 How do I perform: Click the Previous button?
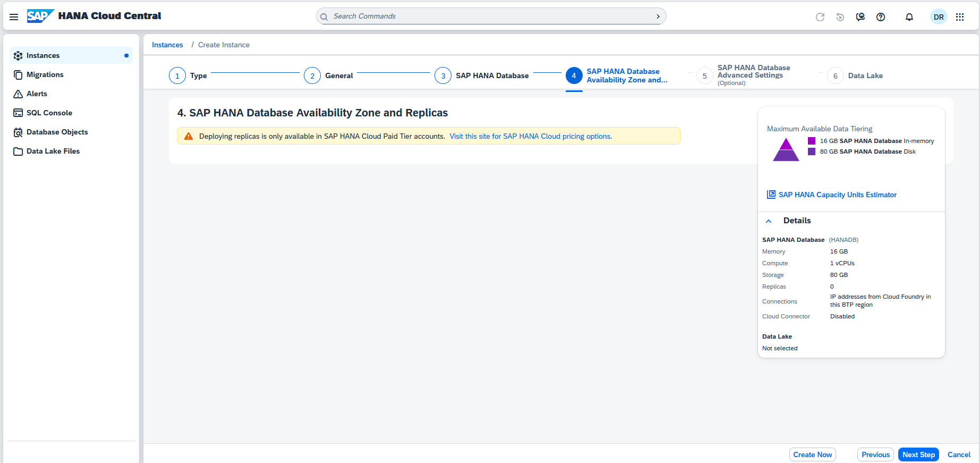click(875, 454)
